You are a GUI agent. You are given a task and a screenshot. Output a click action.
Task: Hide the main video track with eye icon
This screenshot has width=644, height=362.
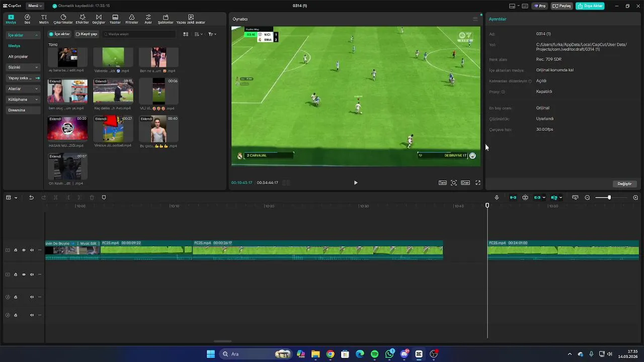[x=24, y=250]
